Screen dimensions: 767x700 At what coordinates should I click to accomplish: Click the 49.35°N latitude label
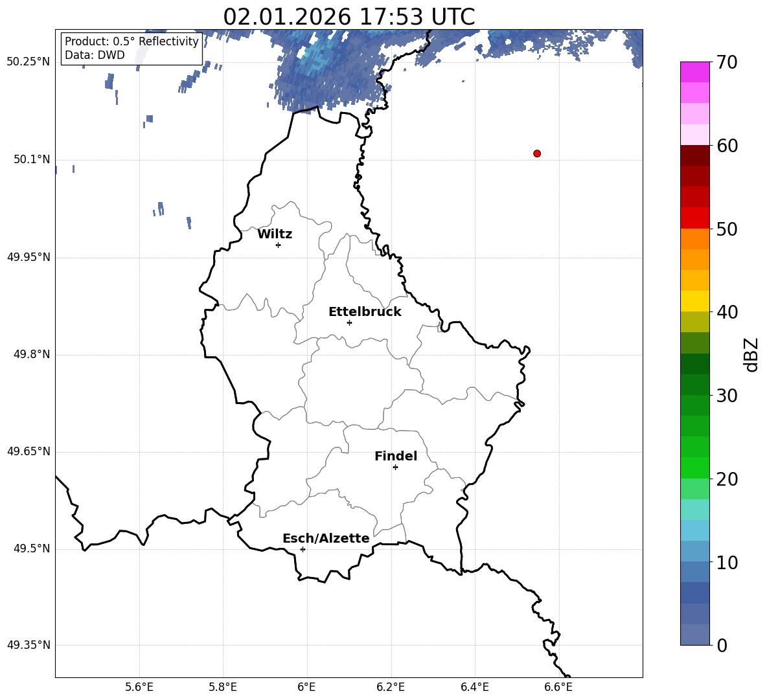coord(29,645)
